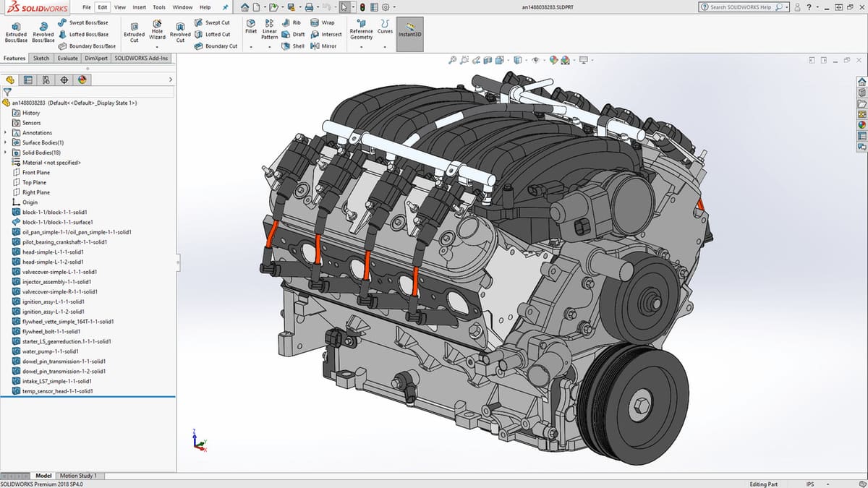
Task: Toggle the Hide/Show Items eye icon
Action: pyautogui.click(x=536, y=60)
